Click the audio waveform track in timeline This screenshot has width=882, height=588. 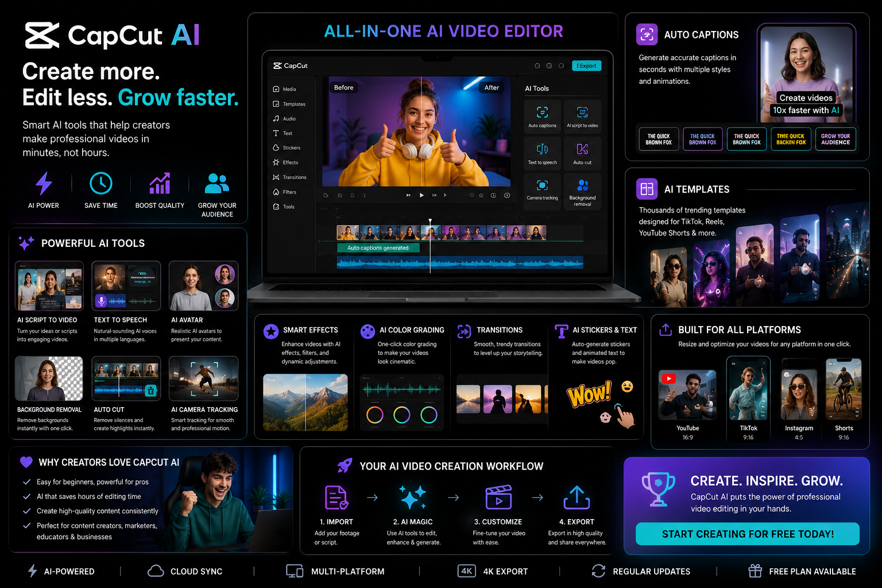(x=460, y=263)
